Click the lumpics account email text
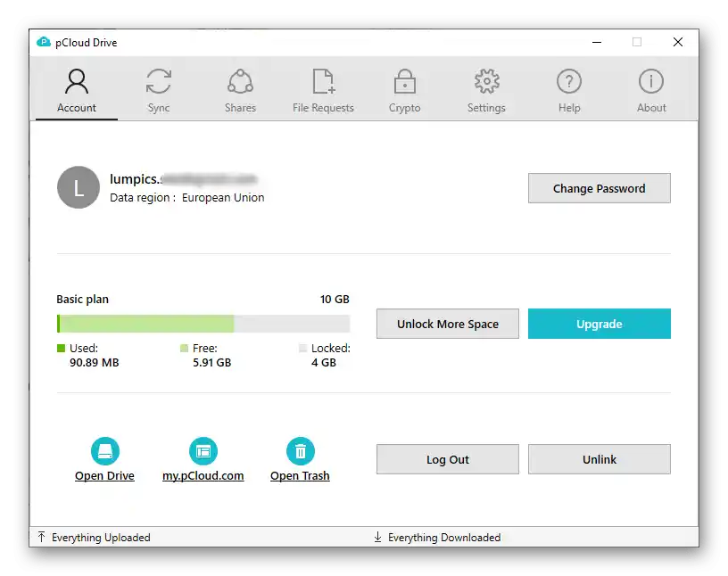This screenshot has width=728, height=576. 184,178
